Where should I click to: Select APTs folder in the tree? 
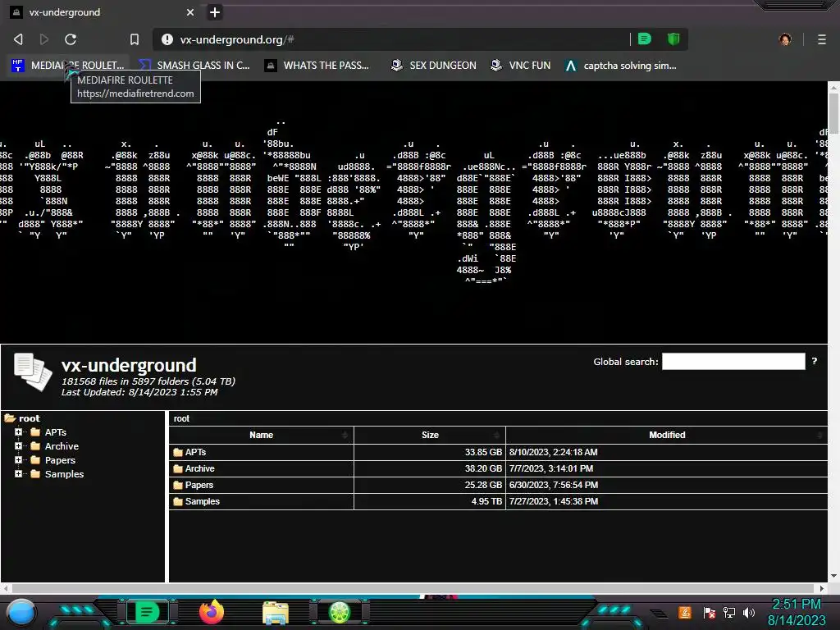point(56,432)
